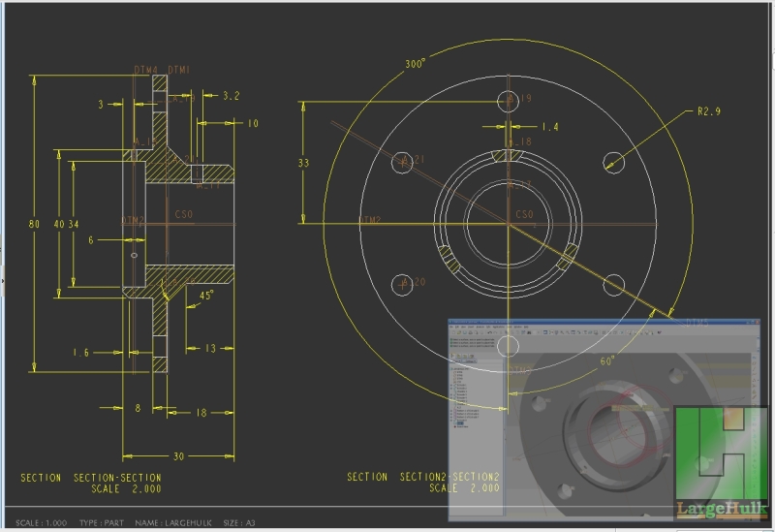Select the 30 overall width dimension
The height and width of the screenshot is (532, 775).
[x=179, y=457]
